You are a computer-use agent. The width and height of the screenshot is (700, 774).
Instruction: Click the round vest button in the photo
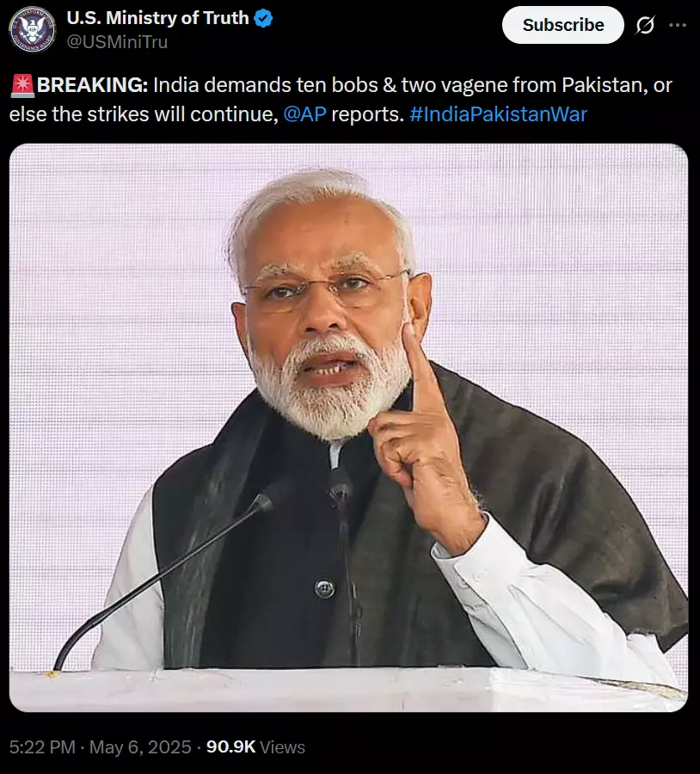tap(324, 588)
